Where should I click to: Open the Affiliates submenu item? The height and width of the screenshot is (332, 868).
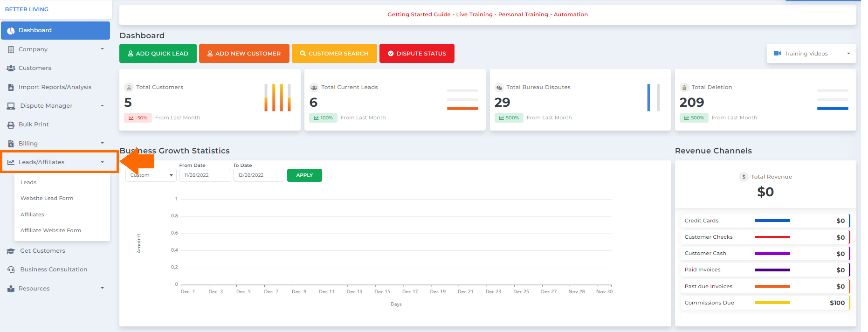tap(33, 214)
